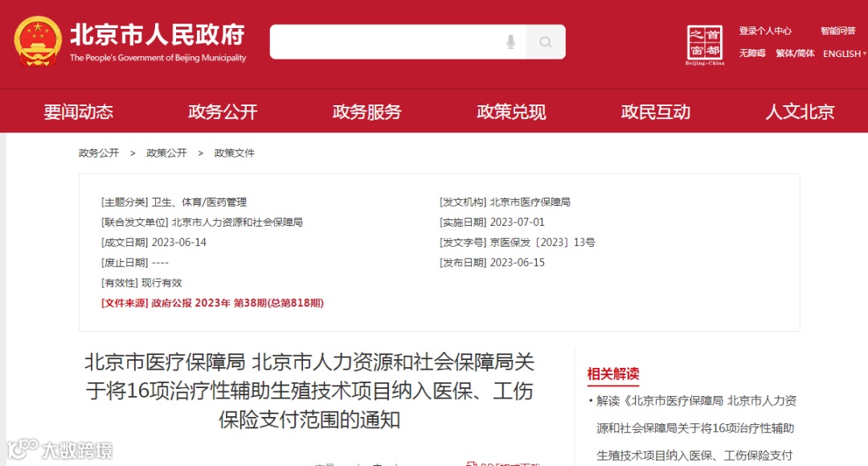
Task: Go to 政务公开 navigation tab
Action: click(x=223, y=112)
